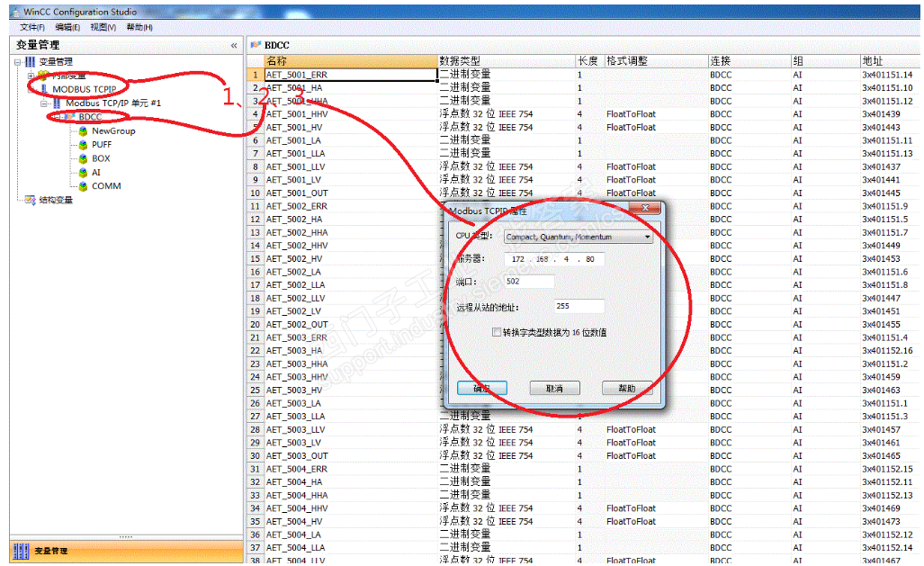
Task: Select the 结构变量 tree item
Action: (56, 200)
